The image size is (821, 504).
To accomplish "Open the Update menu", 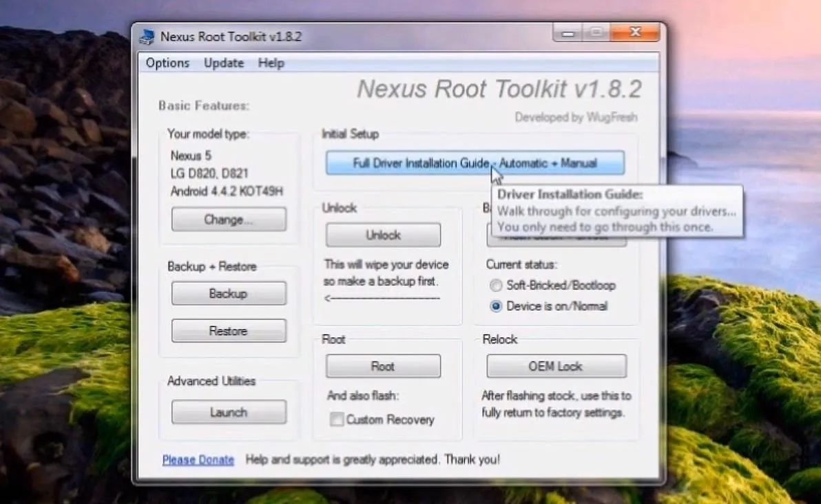I will (224, 63).
